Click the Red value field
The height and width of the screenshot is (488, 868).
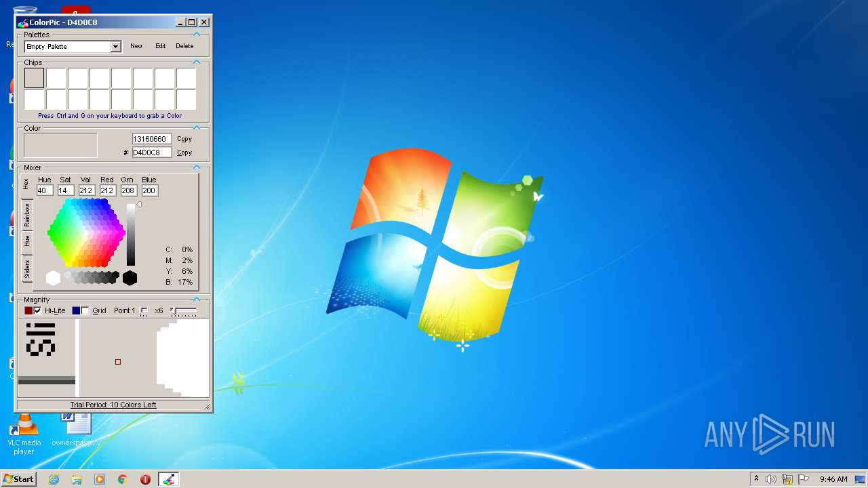click(107, 190)
